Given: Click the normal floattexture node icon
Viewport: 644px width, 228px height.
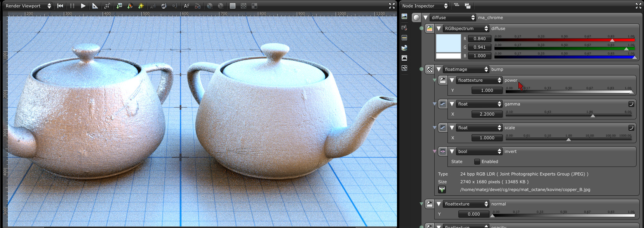Looking at the screenshot, I should [430, 204].
